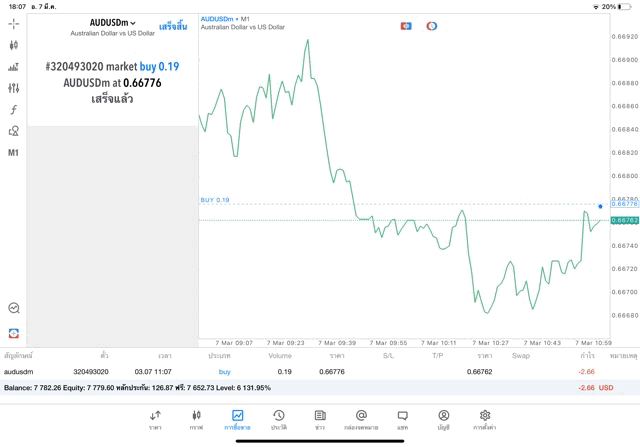Click the กำไร (Profit) column header
The height and width of the screenshot is (447, 640).
(x=587, y=355)
